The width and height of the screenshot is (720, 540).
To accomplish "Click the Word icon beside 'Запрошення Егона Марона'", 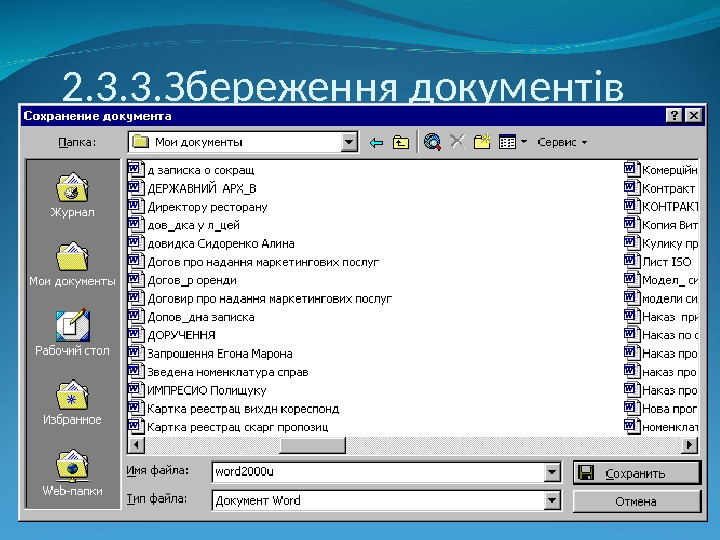I will (135, 353).
